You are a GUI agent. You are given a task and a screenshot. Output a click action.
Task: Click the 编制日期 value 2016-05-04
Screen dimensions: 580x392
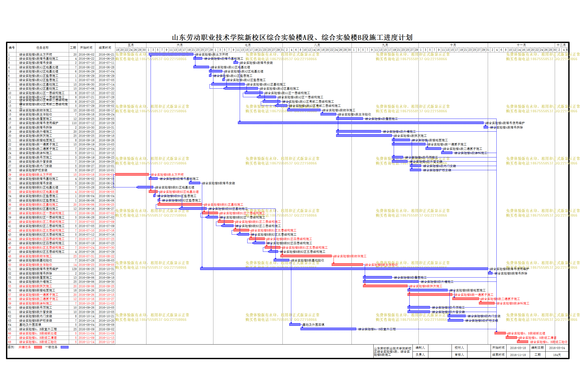pos(557,348)
